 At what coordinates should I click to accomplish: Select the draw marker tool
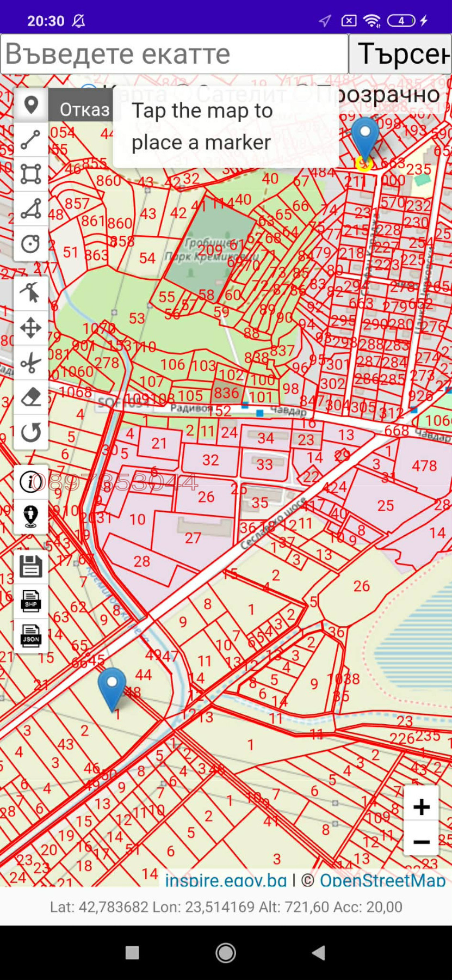(31, 105)
